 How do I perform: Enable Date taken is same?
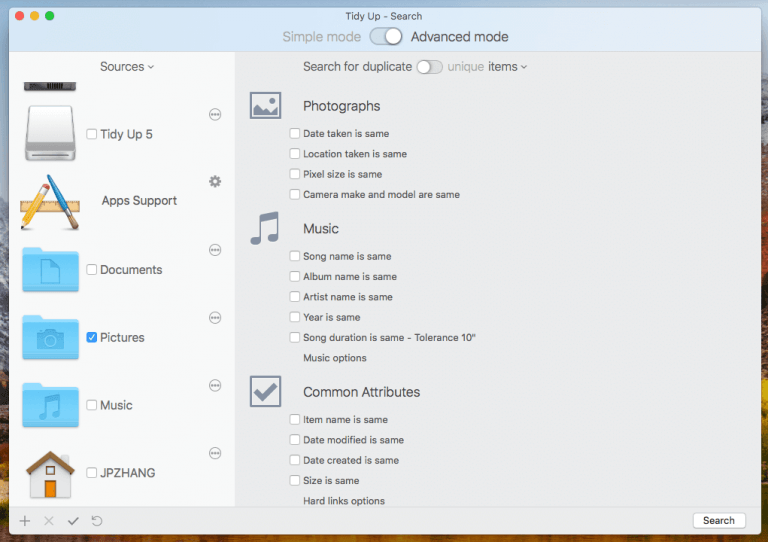pos(295,133)
